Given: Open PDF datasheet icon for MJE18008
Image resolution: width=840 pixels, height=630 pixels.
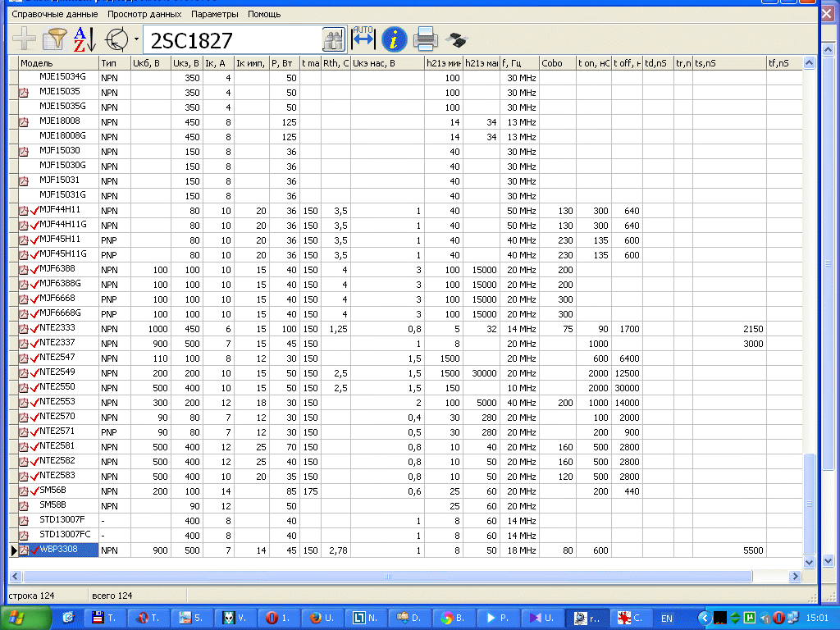Looking at the screenshot, I should [x=24, y=122].
